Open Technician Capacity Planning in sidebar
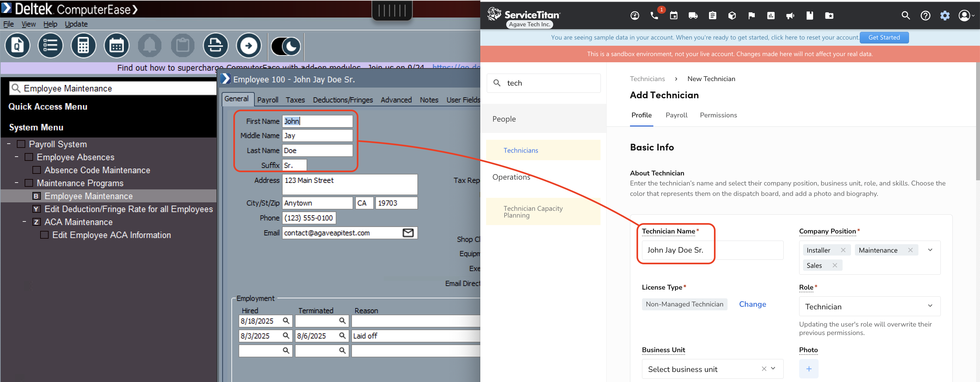The image size is (980, 382). pyautogui.click(x=543, y=211)
